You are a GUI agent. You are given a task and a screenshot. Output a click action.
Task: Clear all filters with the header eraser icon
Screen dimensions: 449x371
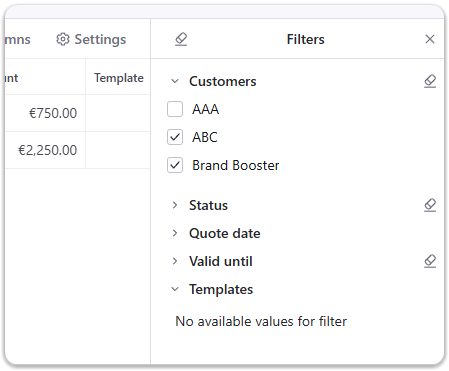[x=181, y=39]
